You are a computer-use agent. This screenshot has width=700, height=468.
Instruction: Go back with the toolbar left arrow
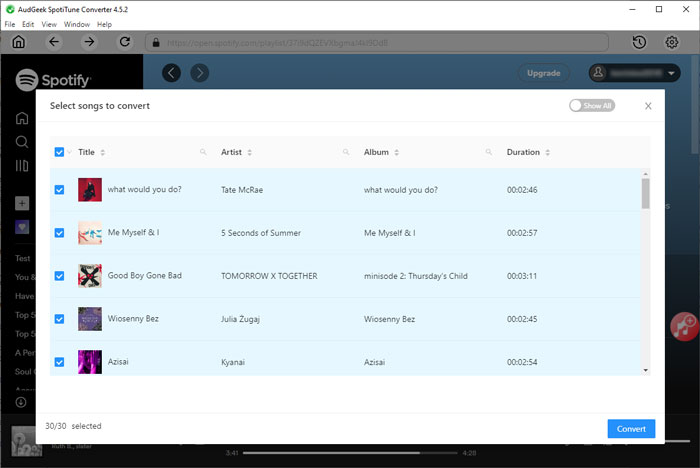tap(54, 42)
